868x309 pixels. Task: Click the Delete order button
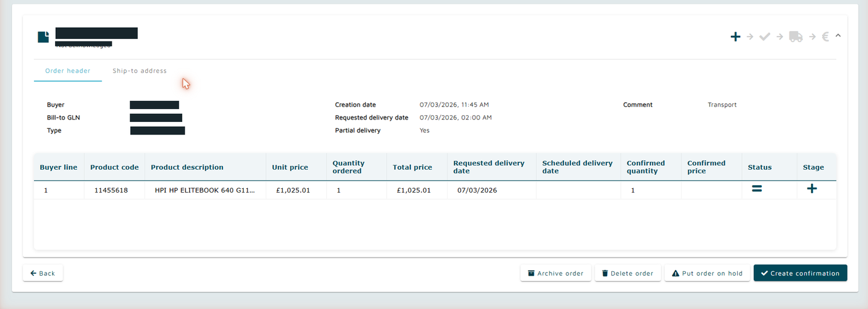click(627, 273)
